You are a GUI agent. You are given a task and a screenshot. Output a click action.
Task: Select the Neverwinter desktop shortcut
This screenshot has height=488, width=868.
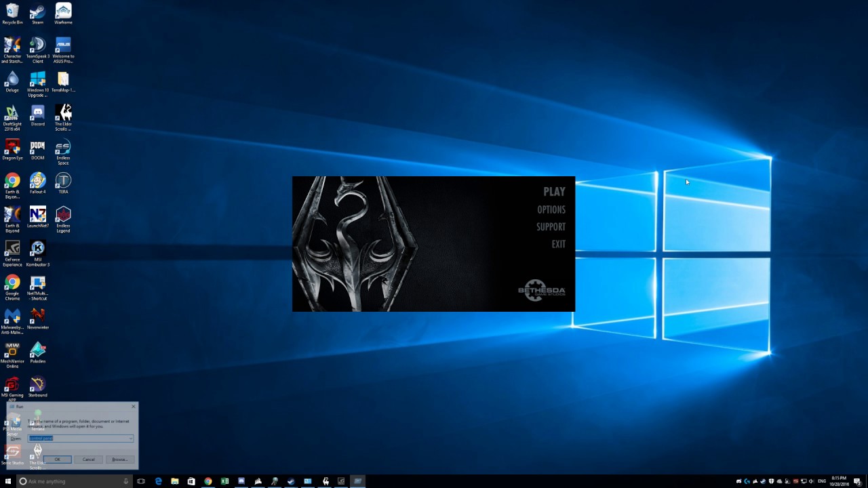[x=37, y=319]
